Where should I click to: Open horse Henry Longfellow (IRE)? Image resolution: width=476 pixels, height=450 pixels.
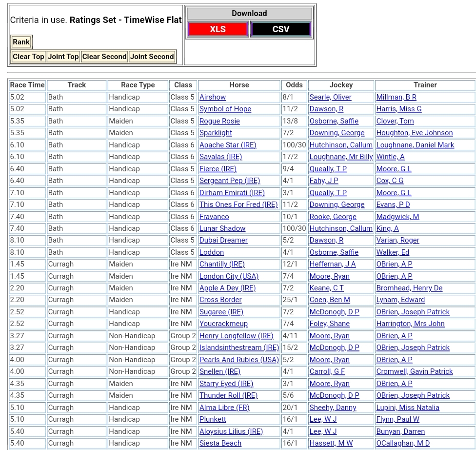click(237, 336)
